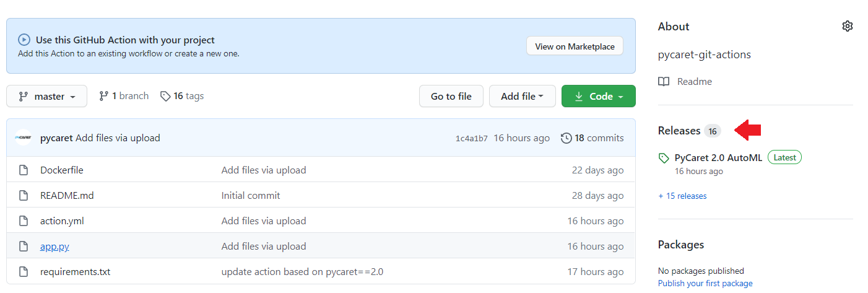Click the branch icon beside 1 branch

tap(103, 96)
